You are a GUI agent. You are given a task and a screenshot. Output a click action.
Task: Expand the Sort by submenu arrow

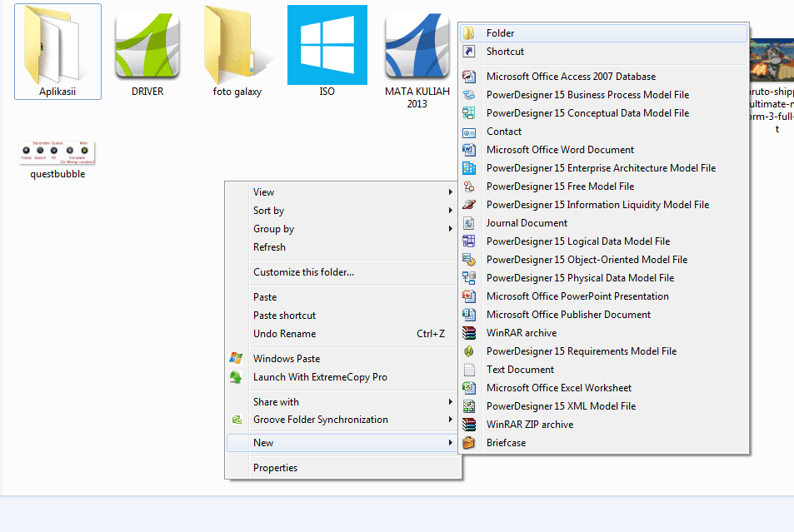[x=450, y=211]
